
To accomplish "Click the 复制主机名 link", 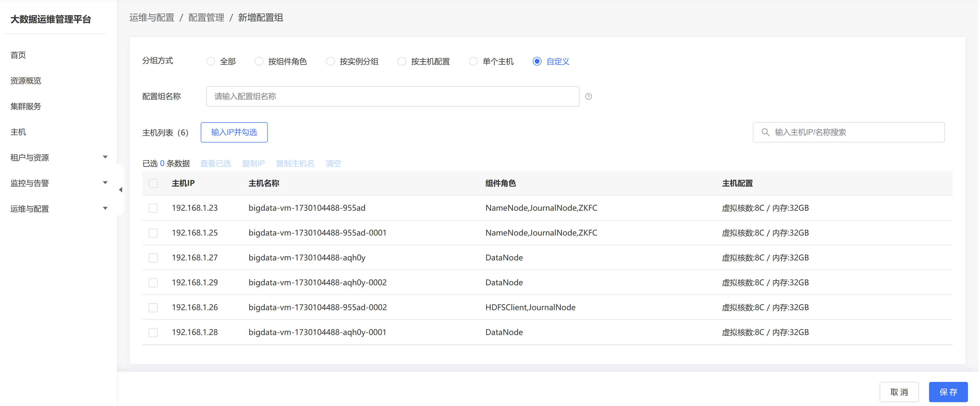I will (295, 163).
